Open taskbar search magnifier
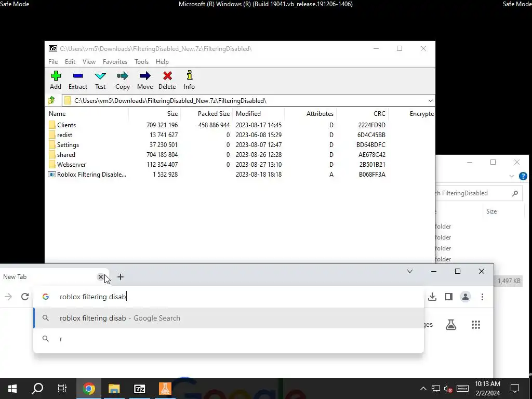 37,389
